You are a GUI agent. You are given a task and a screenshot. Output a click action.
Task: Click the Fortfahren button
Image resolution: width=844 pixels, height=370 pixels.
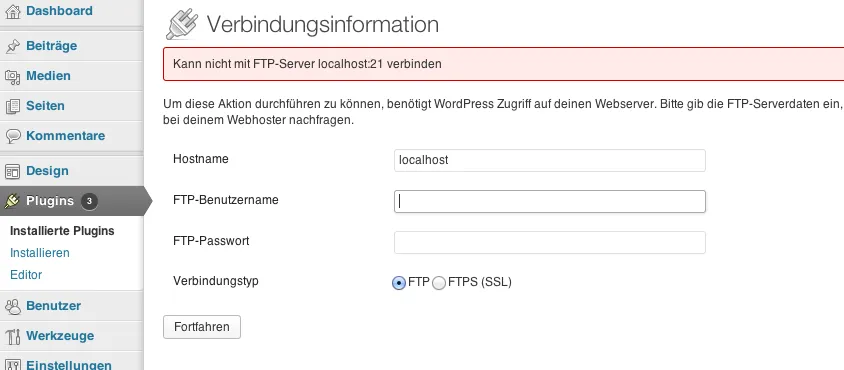tap(202, 327)
